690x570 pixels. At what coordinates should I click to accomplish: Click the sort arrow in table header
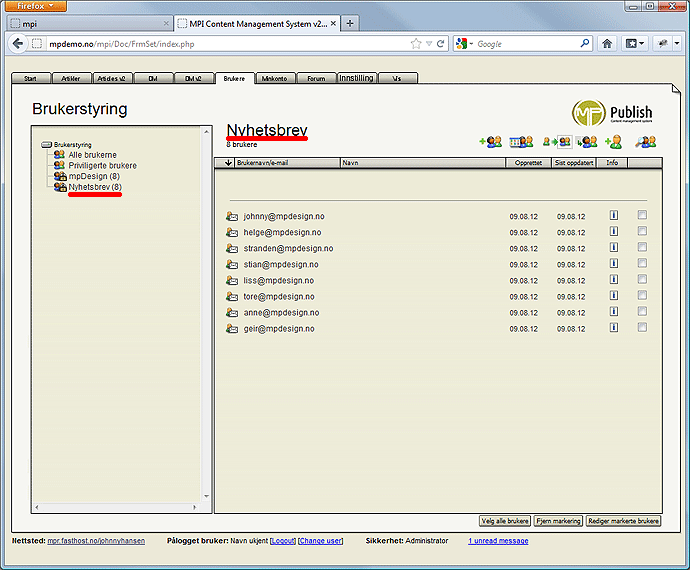coord(228,163)
